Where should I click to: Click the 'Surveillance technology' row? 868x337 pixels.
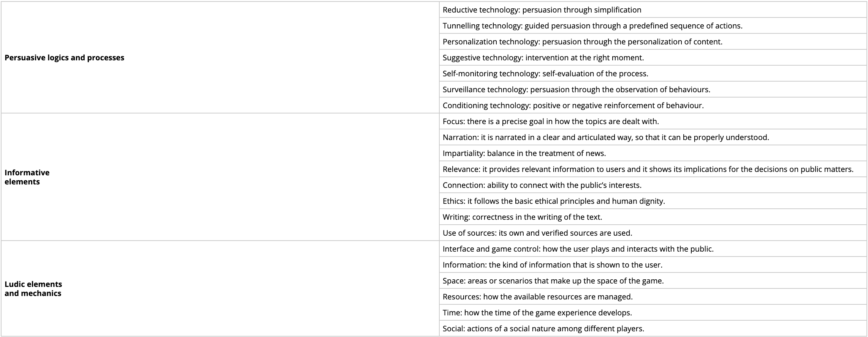576,90
